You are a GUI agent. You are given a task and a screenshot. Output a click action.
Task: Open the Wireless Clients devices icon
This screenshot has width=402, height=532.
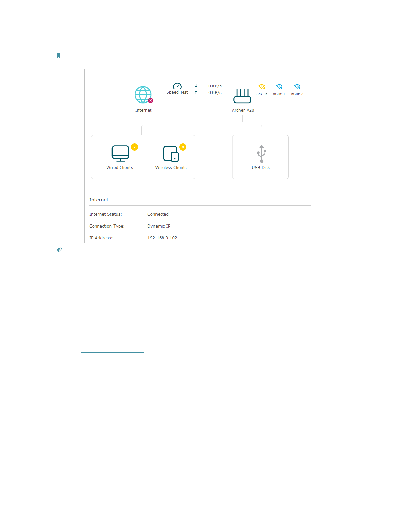click(x=171, y=154)
